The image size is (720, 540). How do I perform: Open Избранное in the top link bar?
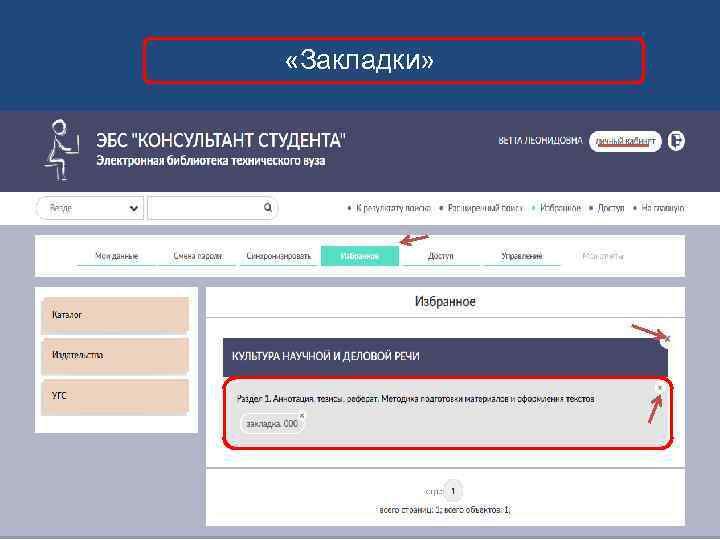(x=560, y=208)
